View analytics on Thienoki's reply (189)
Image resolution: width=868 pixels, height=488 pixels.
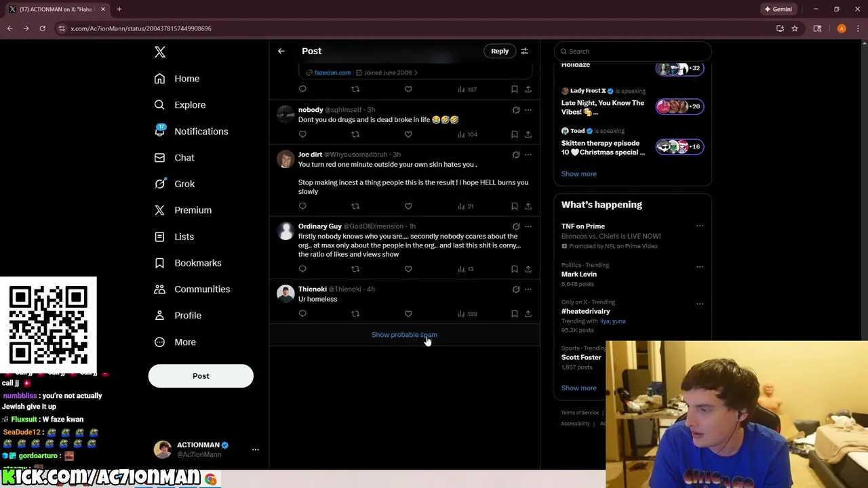pos(467,314)
